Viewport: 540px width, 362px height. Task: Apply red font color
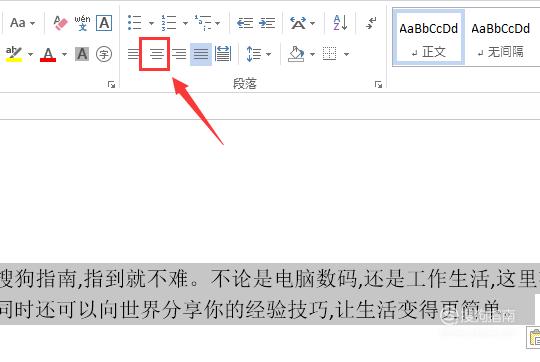point(48,54)
